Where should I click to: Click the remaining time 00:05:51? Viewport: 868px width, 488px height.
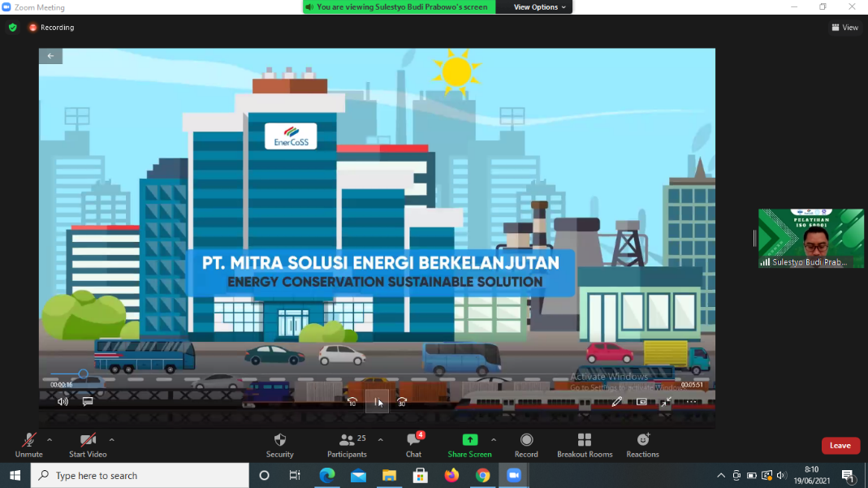[x=692, y=385]
